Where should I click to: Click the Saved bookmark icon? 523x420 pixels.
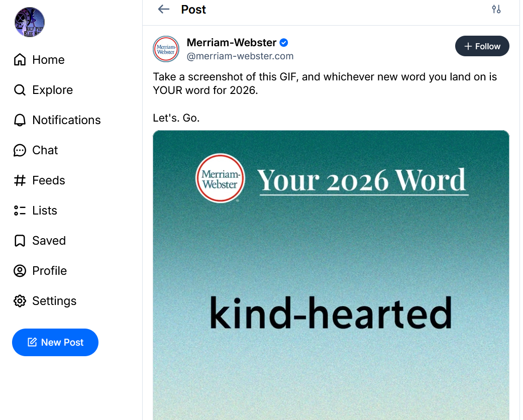click(x=20, y=241)
